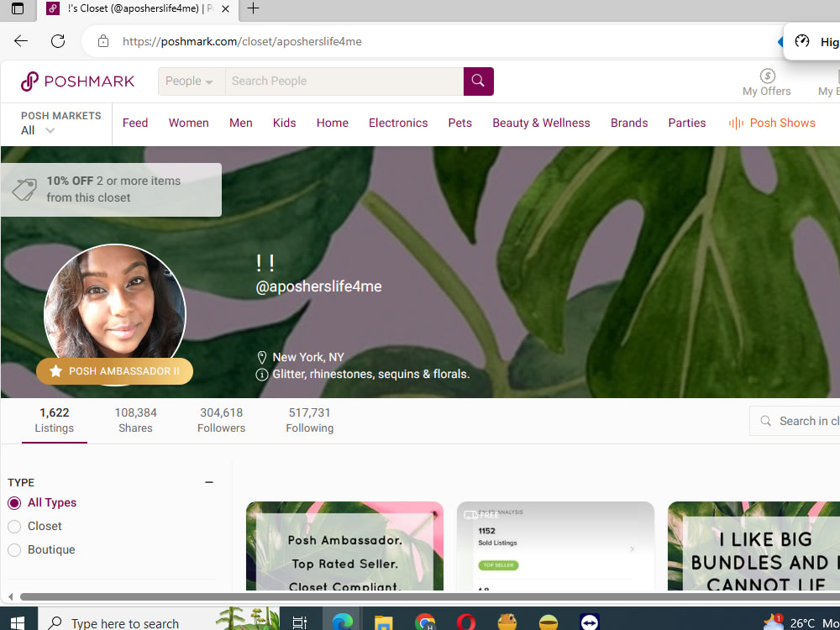Open the Electronics category
Viewport: 840px width, 630px height.
click(398, 123)
